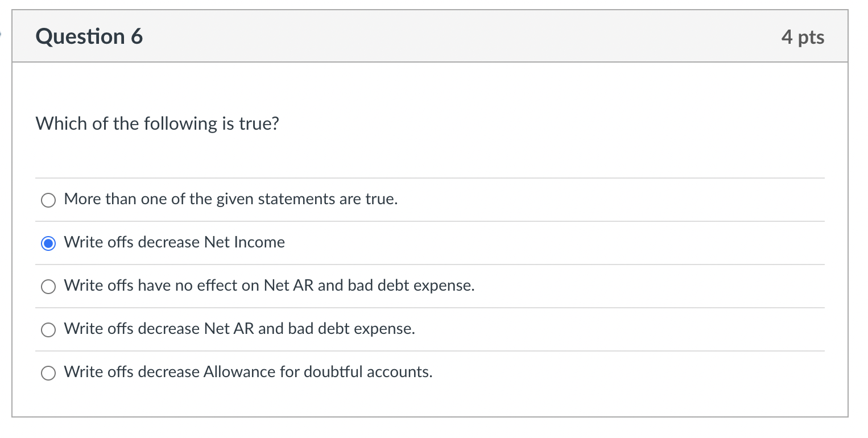Click the "Question 6" heading
The image size is (868, 438).
(x=89, y=37)
